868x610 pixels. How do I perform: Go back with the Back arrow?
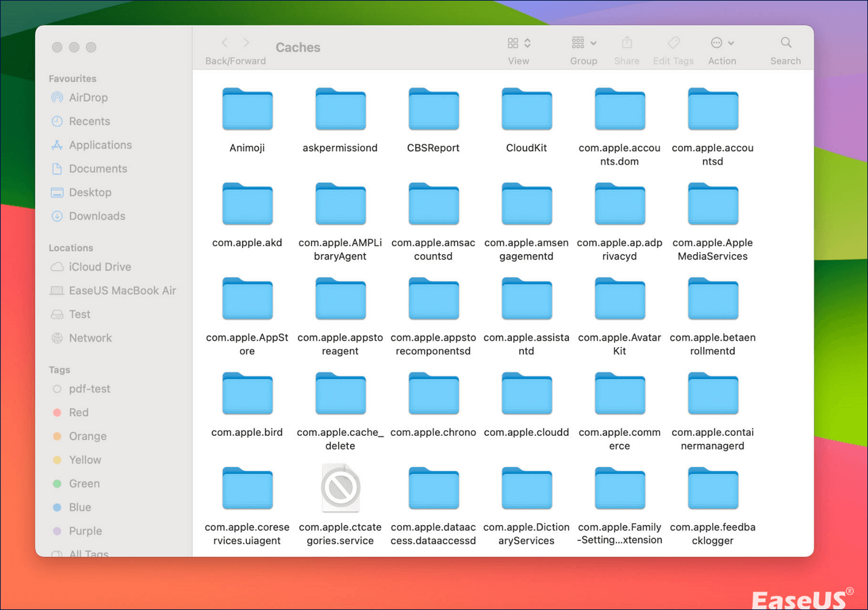pos(225,43)
